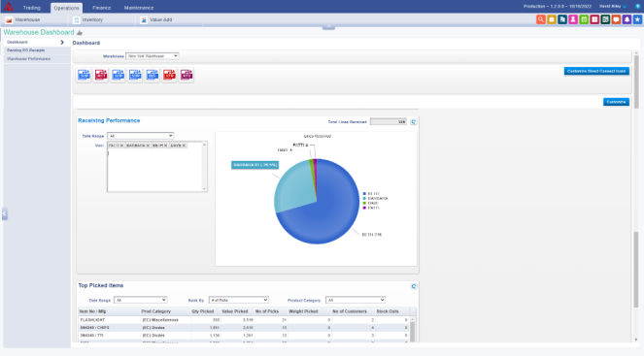Viewport: 644px width, 356px height.
Task: Click the BARBARA legend color swatch
Action: tap(364, 199)
